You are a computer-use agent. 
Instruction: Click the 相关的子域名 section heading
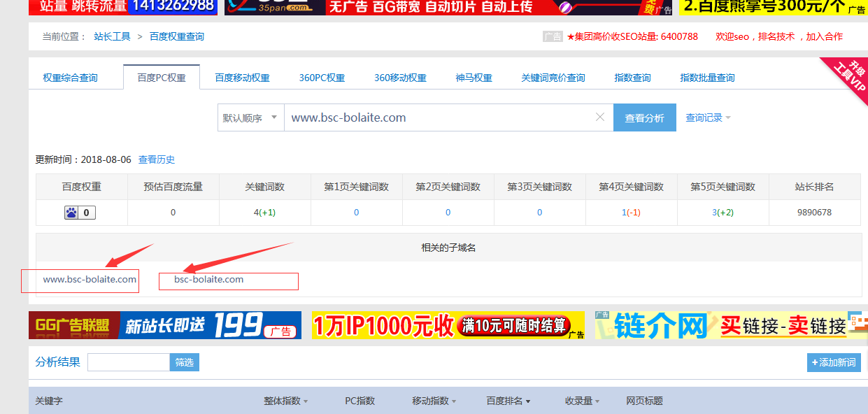(448, 248)
